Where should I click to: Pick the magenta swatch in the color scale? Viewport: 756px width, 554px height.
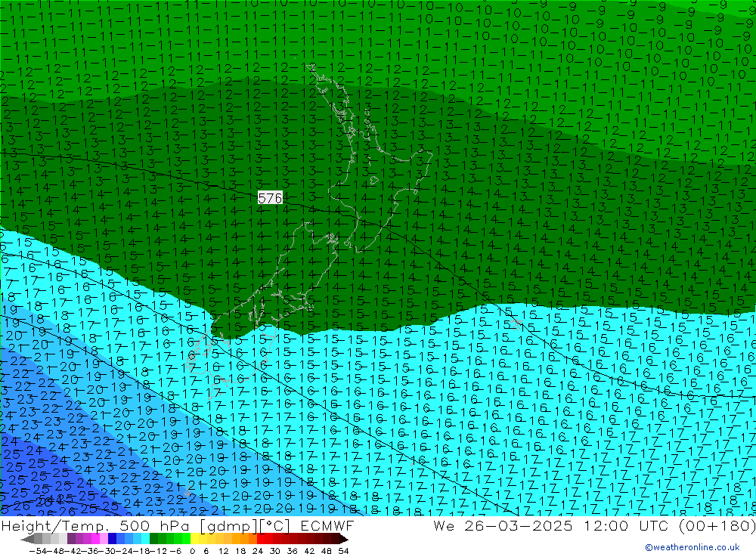(x=95, y=539)
